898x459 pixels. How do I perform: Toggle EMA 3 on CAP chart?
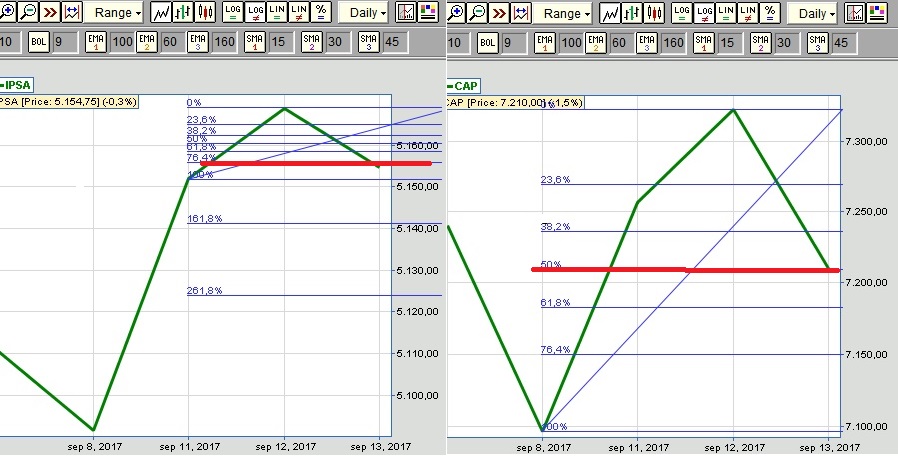pos(647,43)
